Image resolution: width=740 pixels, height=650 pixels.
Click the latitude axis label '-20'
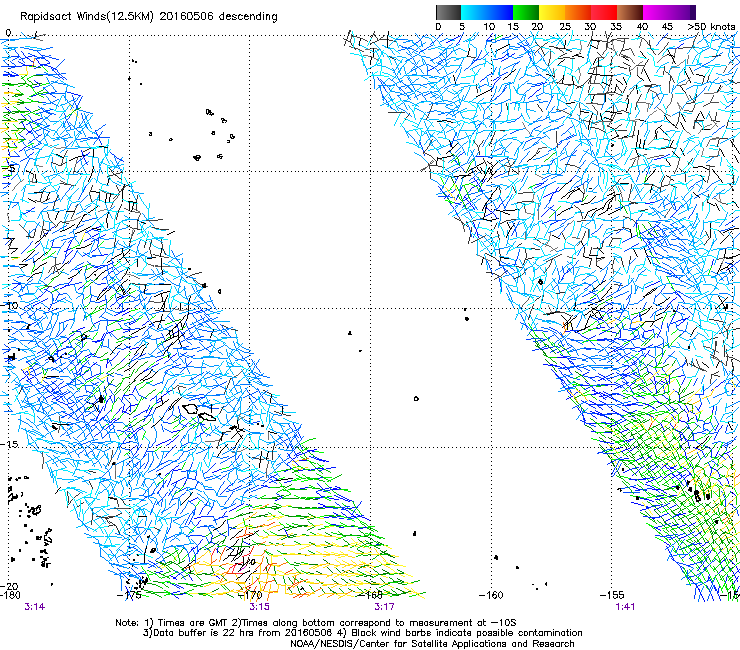tap(10, 586)
